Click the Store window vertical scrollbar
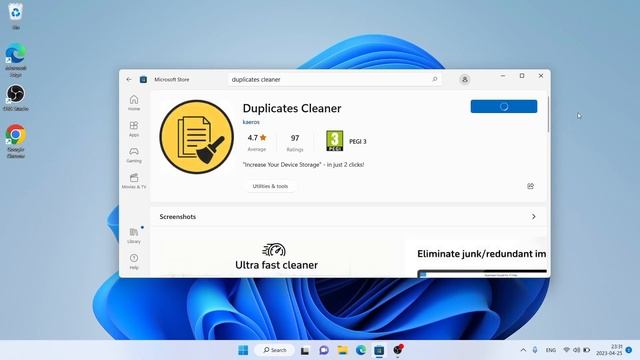Viewport: 640px width, 360px height. (548, 114)
